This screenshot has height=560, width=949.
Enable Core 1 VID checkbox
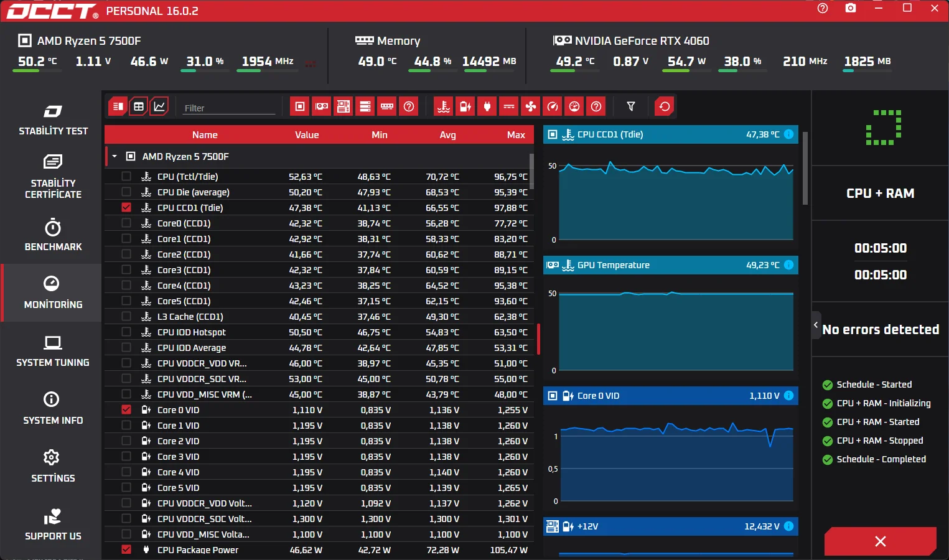[x=126, y=426]
